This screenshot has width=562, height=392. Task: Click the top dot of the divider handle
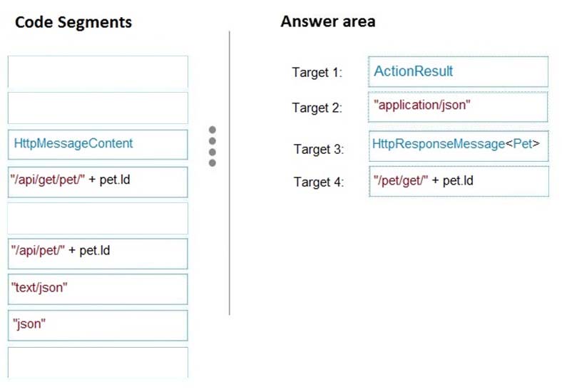[x=213, y=129]
